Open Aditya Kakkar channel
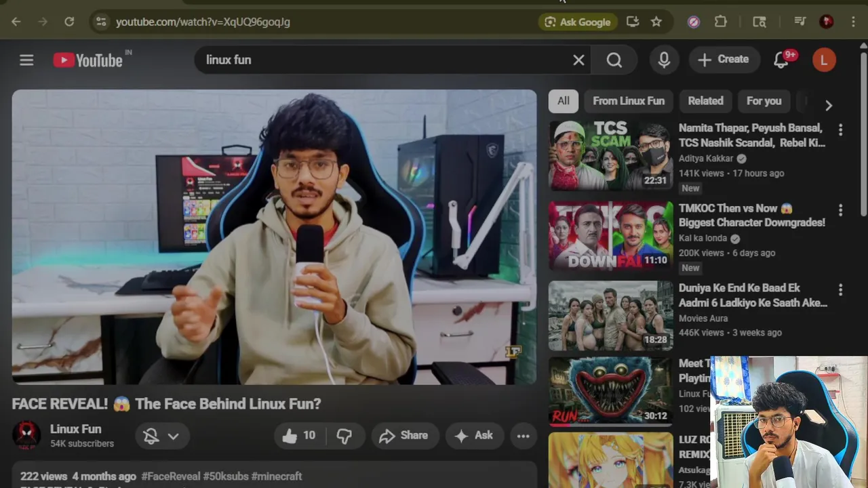This screenshot has width=868, height=488. [x=706, y=158]
